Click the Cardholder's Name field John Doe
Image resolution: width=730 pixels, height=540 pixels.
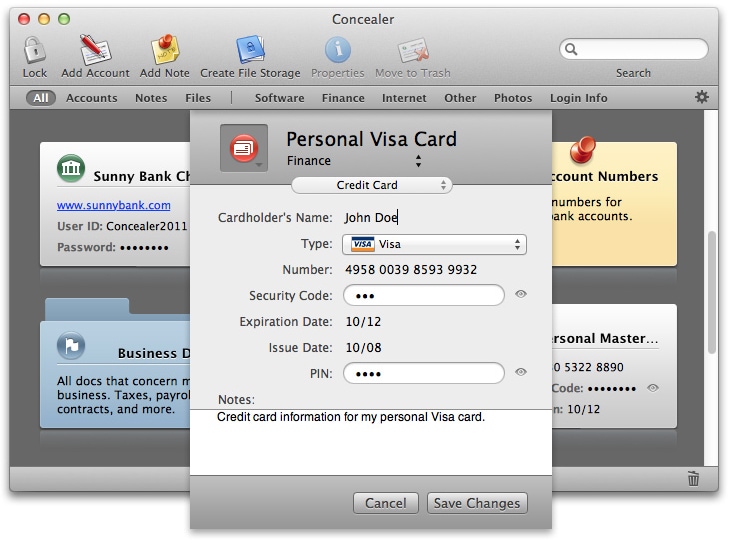(371, 217)
